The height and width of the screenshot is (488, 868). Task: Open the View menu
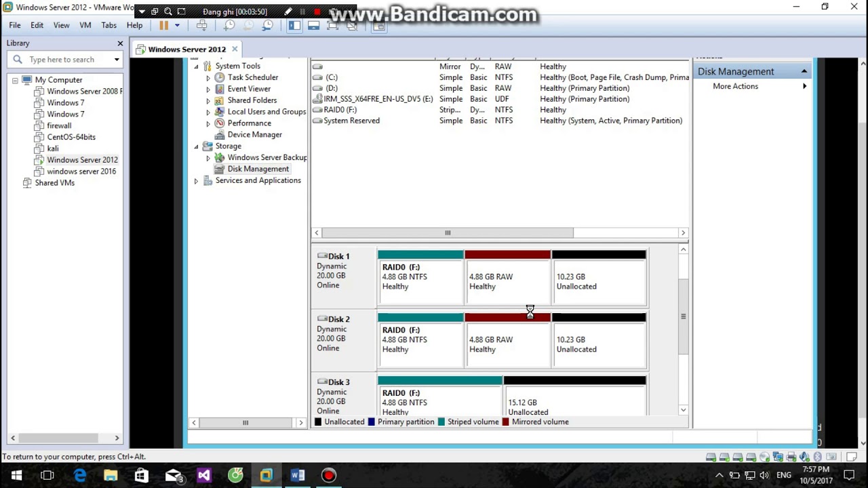(x=61, y=25)
